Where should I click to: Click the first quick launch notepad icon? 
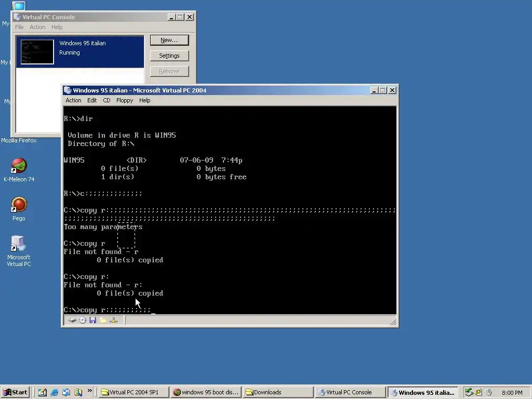tap(43, 392)
